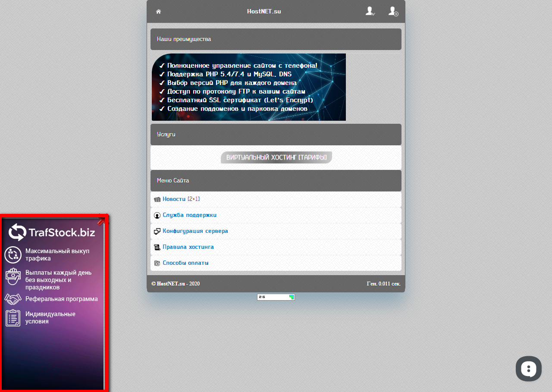Open Правила хостинга menu item
Image resolution: width=552 pixels, height=392 pixels.
point(188,247)
